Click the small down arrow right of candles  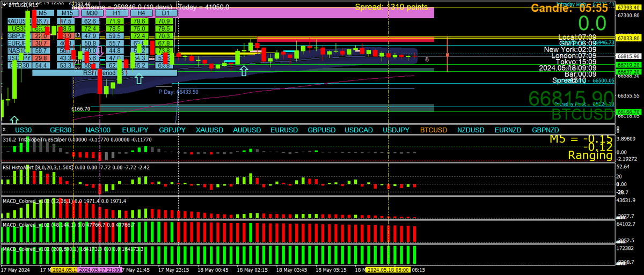427,58
